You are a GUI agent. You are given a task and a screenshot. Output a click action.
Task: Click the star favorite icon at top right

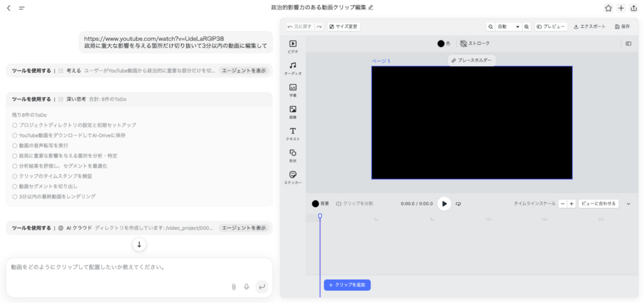[608, 8]
